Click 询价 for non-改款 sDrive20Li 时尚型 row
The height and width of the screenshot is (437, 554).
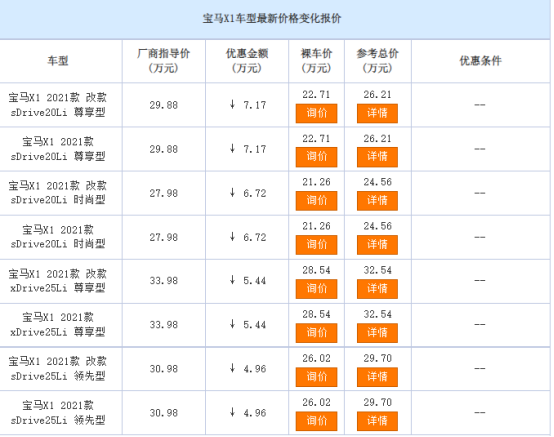click(x=316, y=245)
